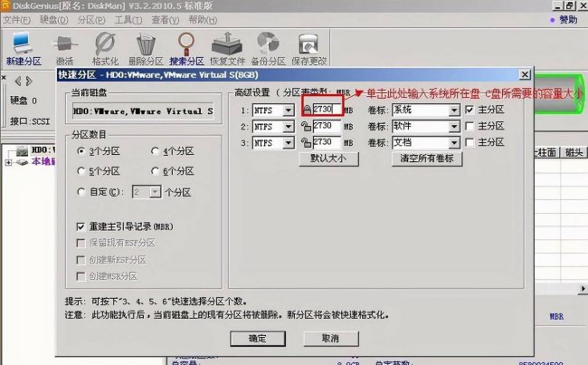Click the HD0 disk icon in tree
Screen dimensions: 588x365
pyautogui.click(x=22, y=151)
